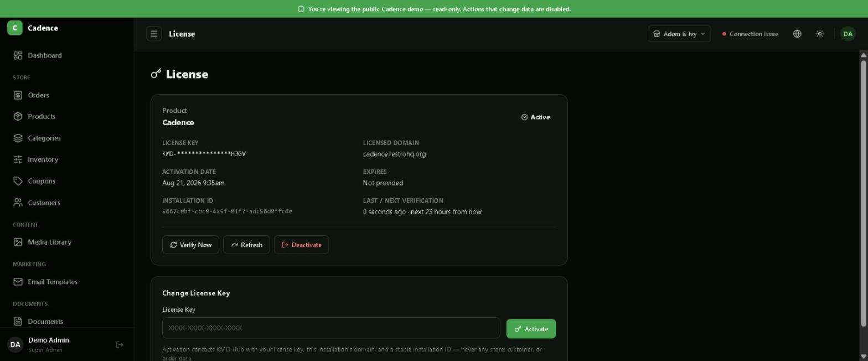Image resolution: width=868 pixels, height=361 pixels.
Task: Click the Cadence logo icon in sidebar
Action: (15, 28)
